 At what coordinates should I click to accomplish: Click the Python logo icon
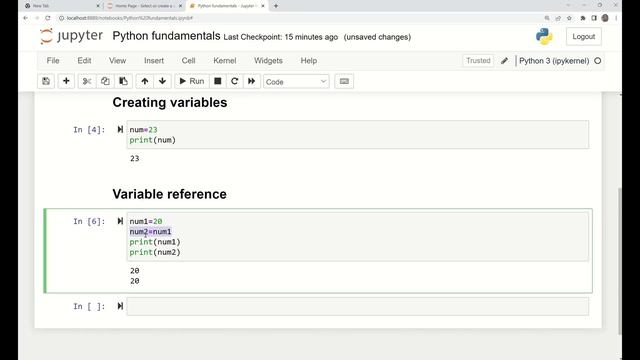point(544,37)
